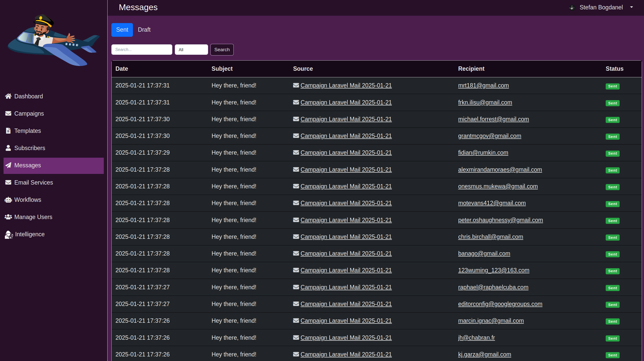The image size is (644, 361).
Task: Click the Workflows gear icon
Action: [8, 200]
